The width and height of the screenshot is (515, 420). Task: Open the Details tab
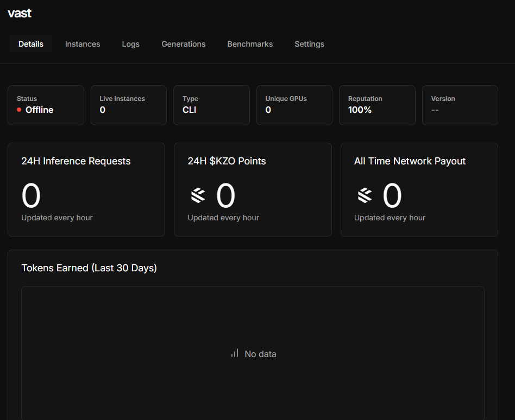[31, 44]
